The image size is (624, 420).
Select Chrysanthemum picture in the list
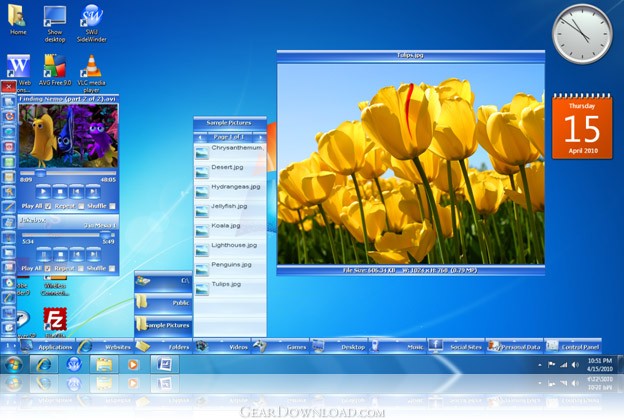230,153
